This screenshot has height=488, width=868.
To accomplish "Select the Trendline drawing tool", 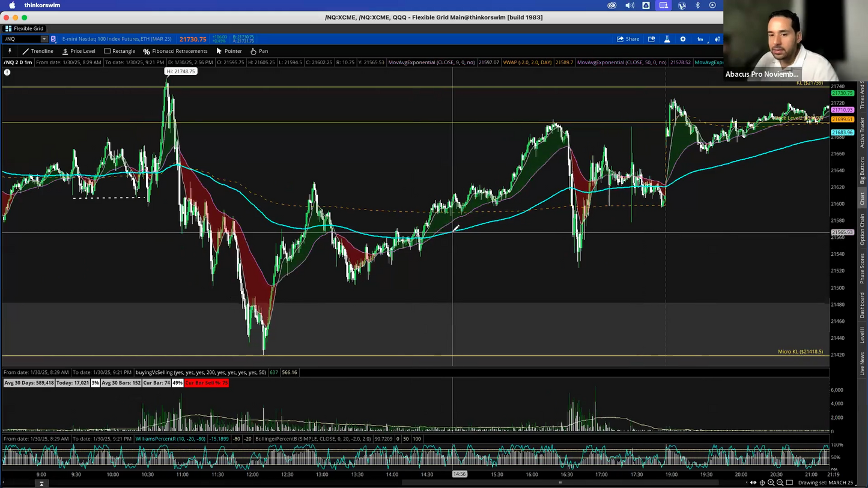I will coord(37,51).
